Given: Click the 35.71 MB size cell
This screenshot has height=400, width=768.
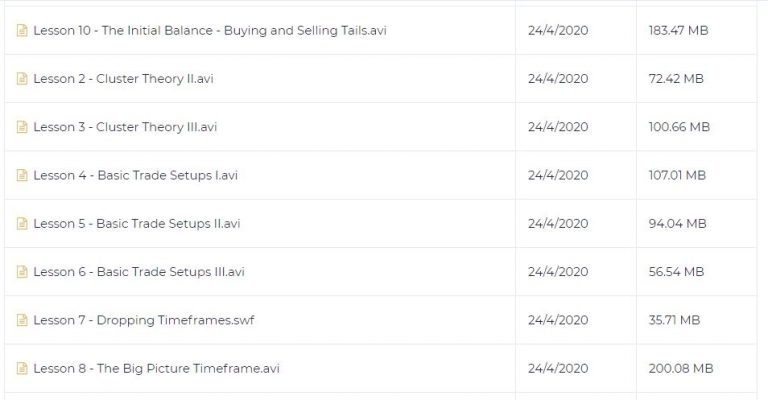Looking at the screenshot, I should click(x=696, y=320).
